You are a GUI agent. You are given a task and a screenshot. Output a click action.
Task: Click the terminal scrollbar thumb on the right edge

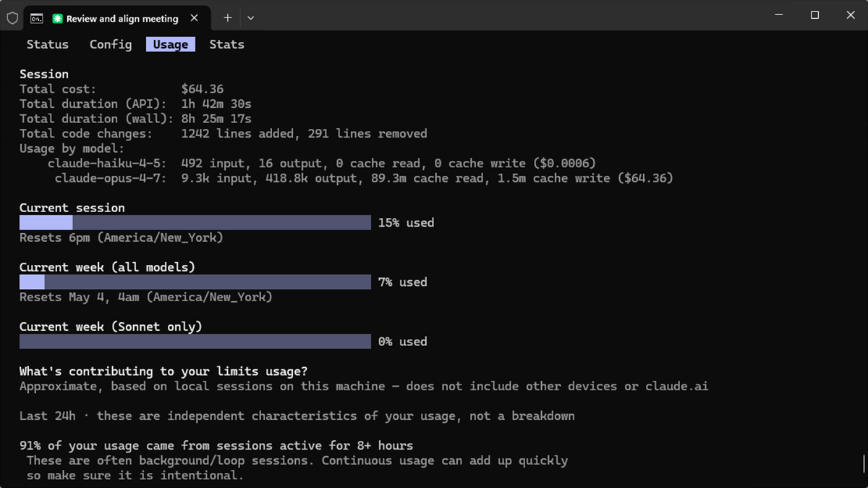[x=864, y=463]
